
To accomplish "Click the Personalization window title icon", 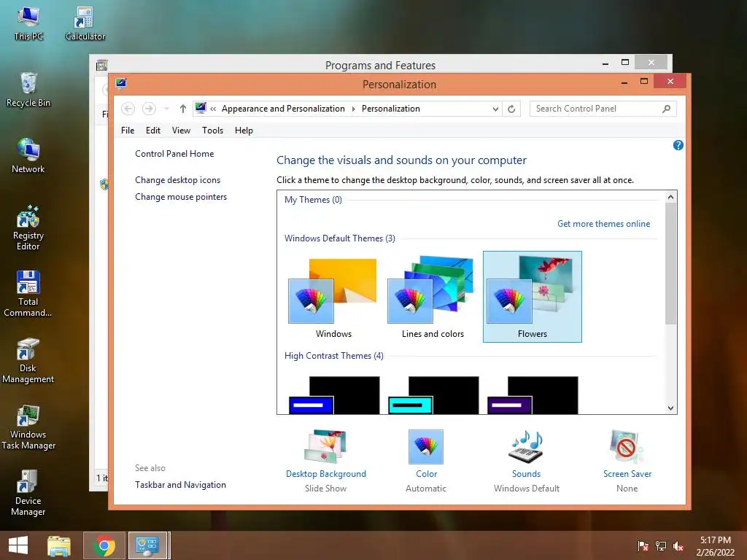I will pyautogui.click(x=121, y=83).
